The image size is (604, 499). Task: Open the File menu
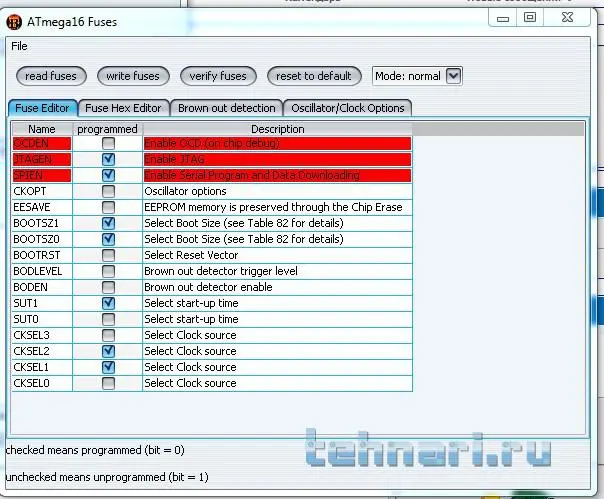(x=19, y=46)
